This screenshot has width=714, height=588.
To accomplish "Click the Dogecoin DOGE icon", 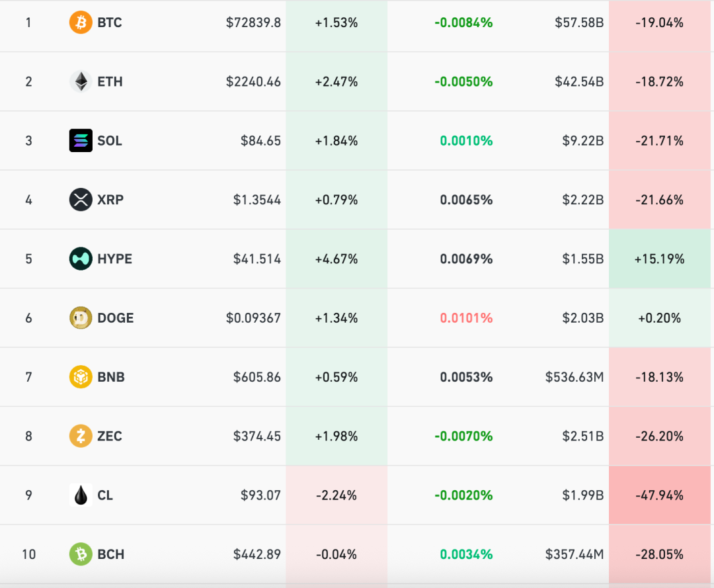I will click(81, 317).
